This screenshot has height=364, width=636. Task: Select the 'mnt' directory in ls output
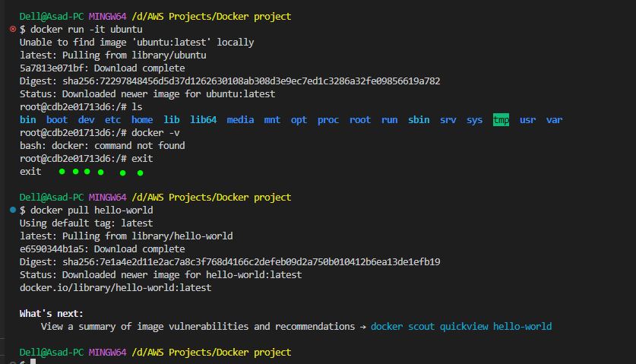coord(272,120)
